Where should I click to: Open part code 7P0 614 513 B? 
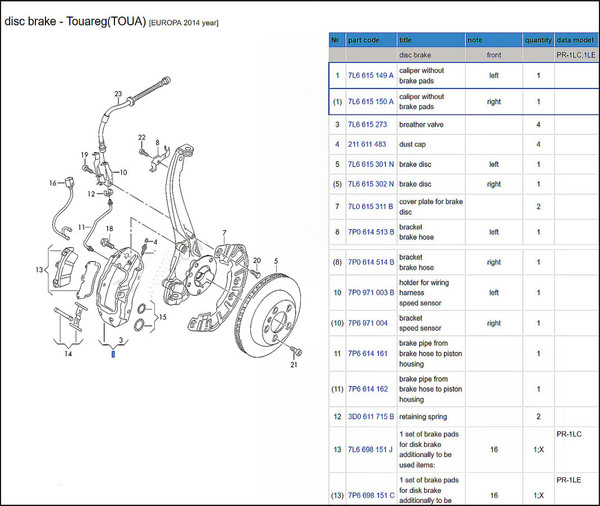pyautogui.click(x=370, y=233)
